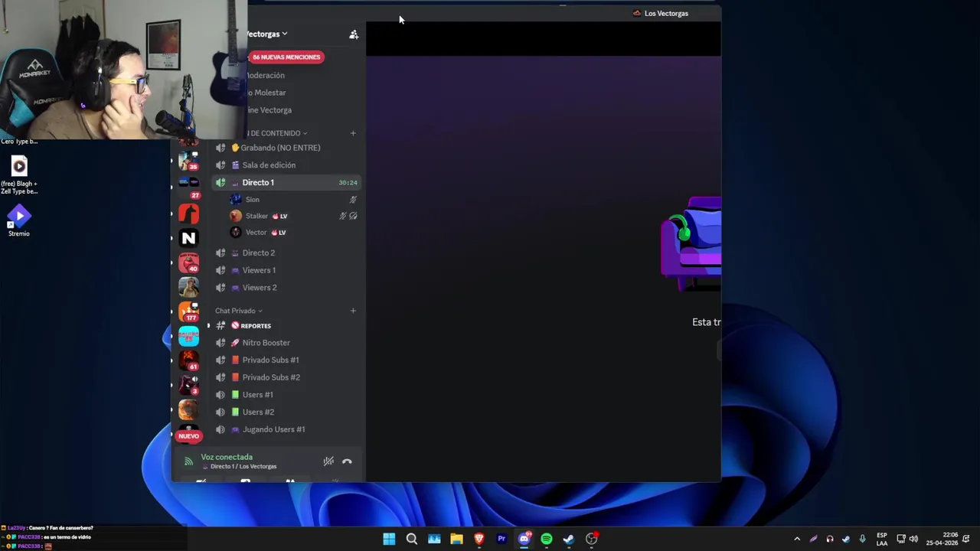Click the NUEVO unread servers pill

pyautogui.click(x=188, y=436)
